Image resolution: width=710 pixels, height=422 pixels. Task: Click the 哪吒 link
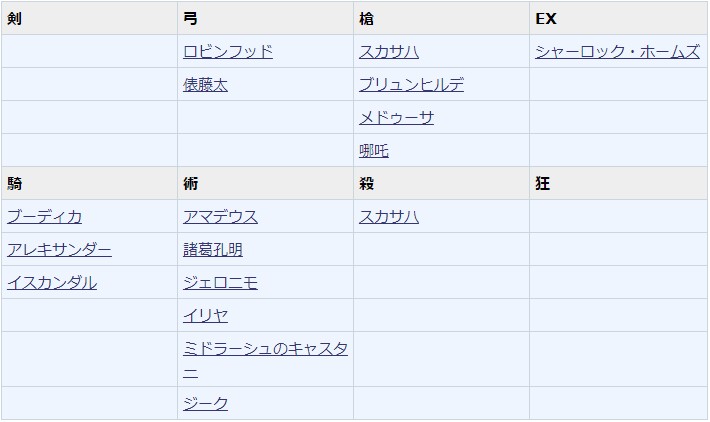(374, 151)
